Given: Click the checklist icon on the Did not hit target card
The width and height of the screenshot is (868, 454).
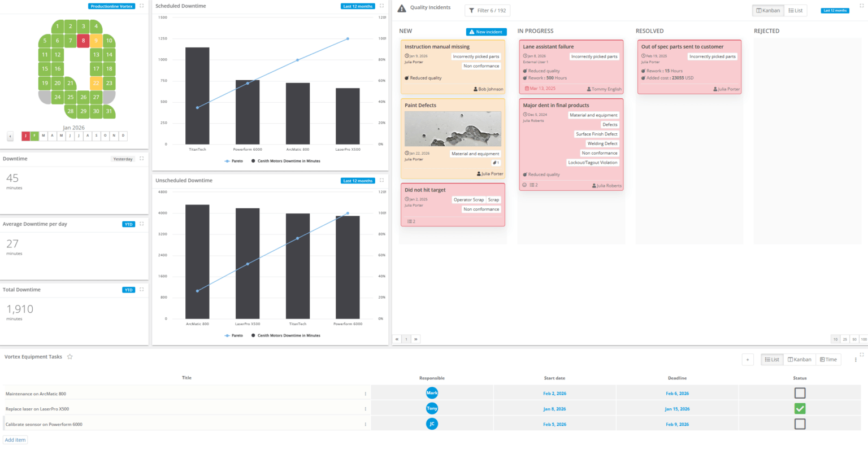Looking at the screenshot, I should click(411, 221).
